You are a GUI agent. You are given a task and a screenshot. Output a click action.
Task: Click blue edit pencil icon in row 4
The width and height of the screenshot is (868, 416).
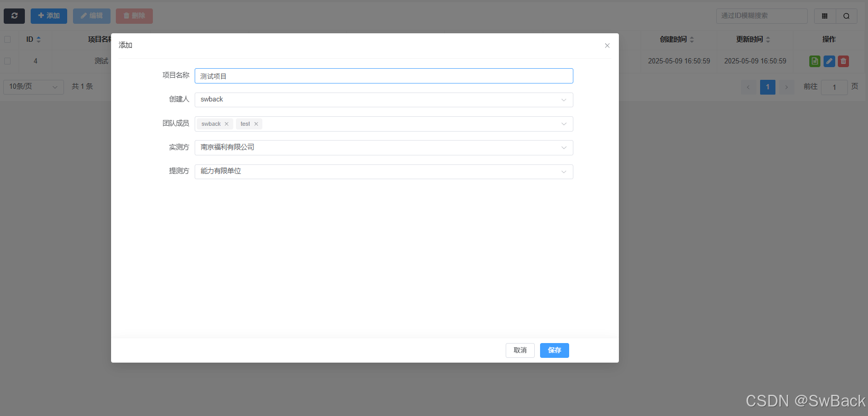pyautogui.click(x=829, y=61)
